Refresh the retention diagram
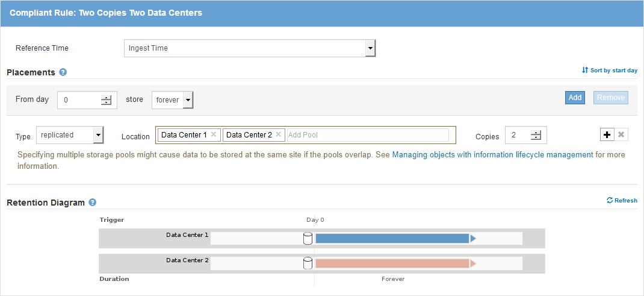This screenshot has height=296, width=644. click(x=622, y=201)
